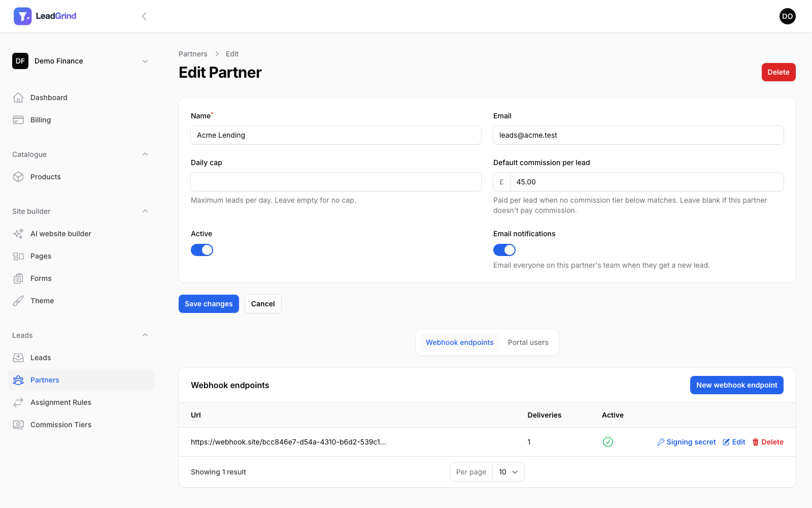812x508 pixels.
Task: Turn off the Email notifications toggle
Action: 504,250
